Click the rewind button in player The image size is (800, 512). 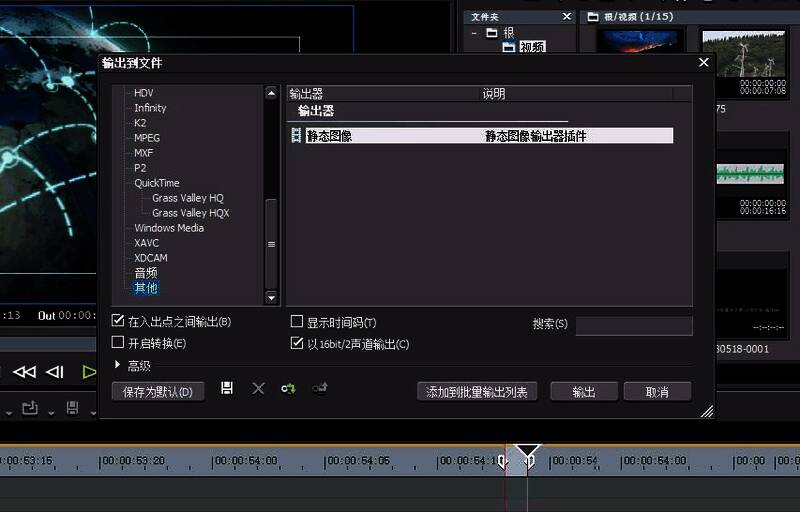[24, 372]
